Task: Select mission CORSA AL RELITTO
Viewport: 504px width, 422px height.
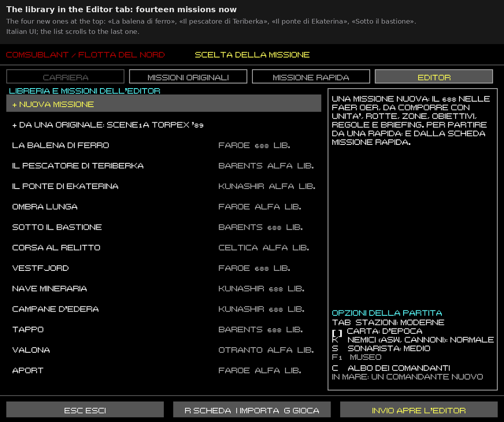Action: [164, 248]
